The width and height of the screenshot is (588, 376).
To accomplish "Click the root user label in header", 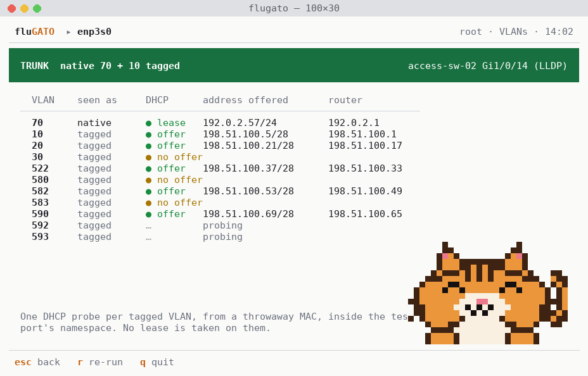I will pyautogui.click(x=471, y=32).
